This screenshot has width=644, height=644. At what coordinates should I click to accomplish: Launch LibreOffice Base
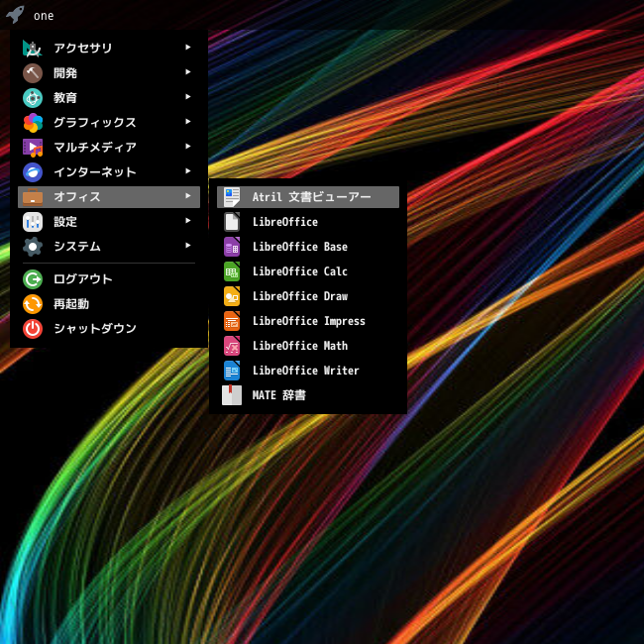pos(308,247)
